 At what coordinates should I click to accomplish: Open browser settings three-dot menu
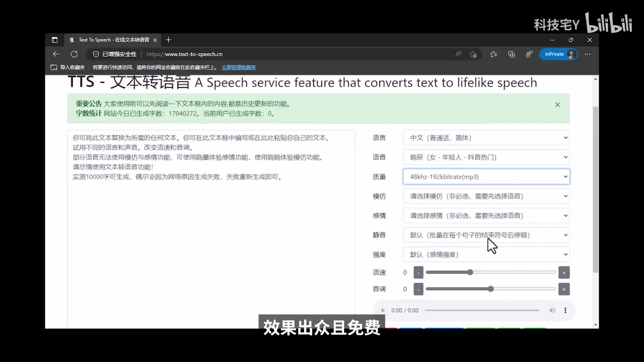[x=588, y=54]
